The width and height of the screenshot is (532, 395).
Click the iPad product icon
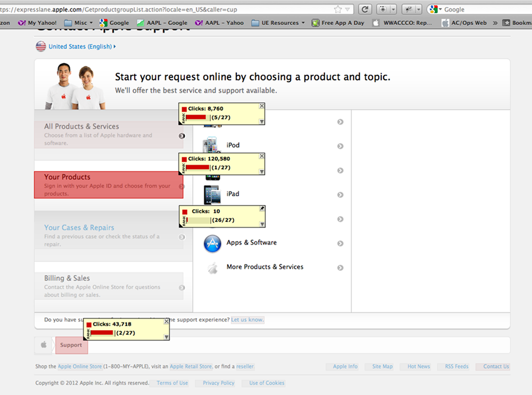point(212,195)
